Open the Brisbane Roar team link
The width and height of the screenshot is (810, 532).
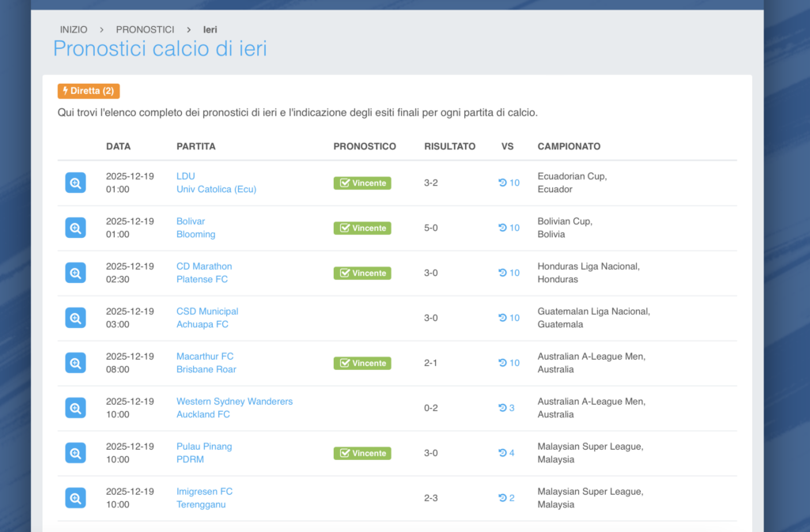(206, 370)
